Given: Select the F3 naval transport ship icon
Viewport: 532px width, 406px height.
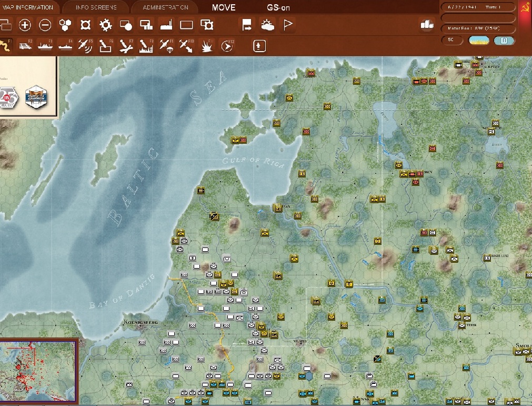Looking at the screenshot, I should pyautogui.click(x=45, y=46).
